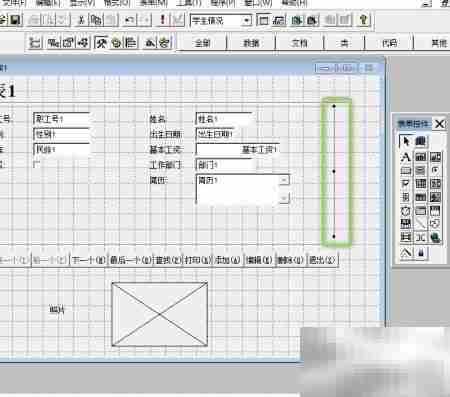
Task: Run the form with the red exclamation icon
Action: coord(162,20)
